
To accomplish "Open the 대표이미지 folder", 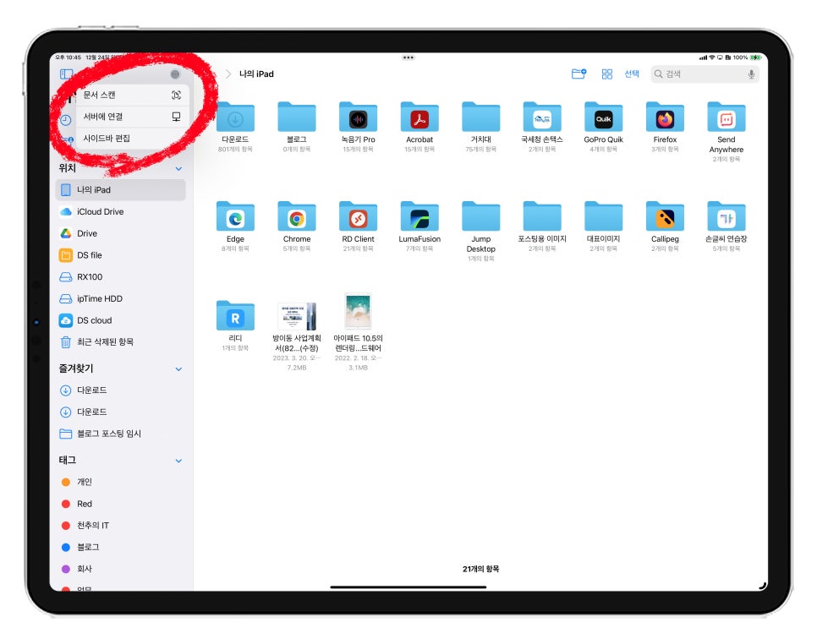I will pos(603,216).
